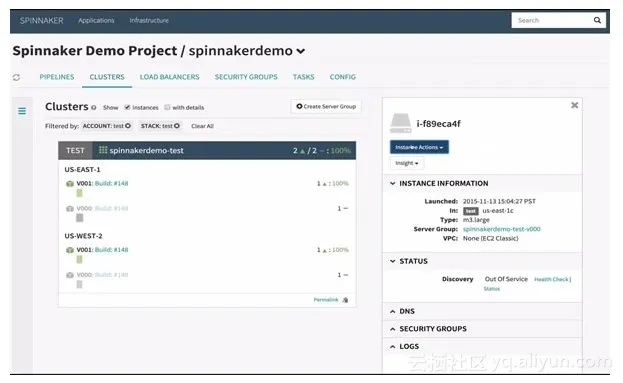Select gray instance under US-EAST-1 V000

tap(79, 218)
